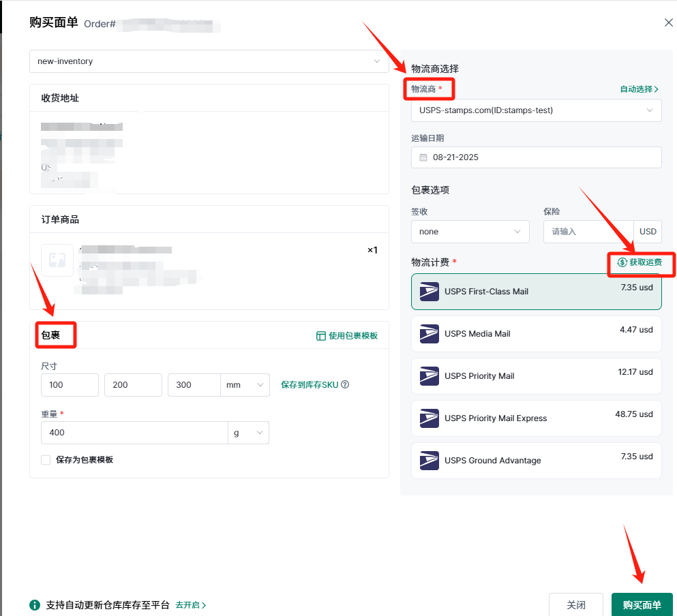Screen dimensions: 677x616
Task: Click the USPS logo beside Priority Mail Express
Action: (x=429, y=418)
